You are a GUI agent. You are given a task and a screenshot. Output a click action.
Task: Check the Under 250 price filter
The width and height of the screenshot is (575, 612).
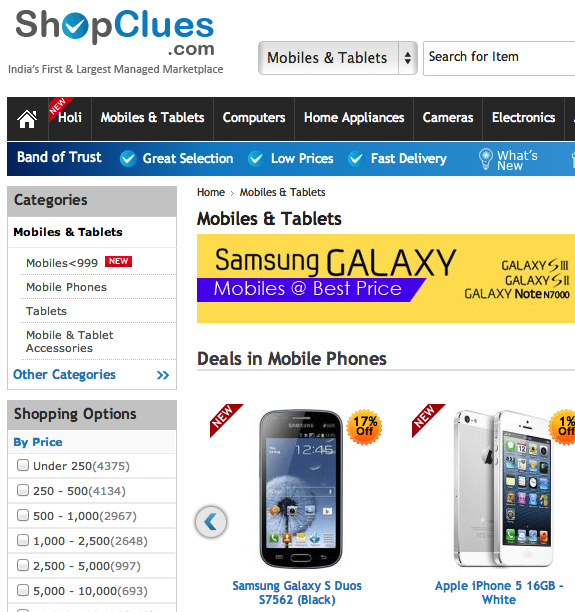tap(23, 465)
